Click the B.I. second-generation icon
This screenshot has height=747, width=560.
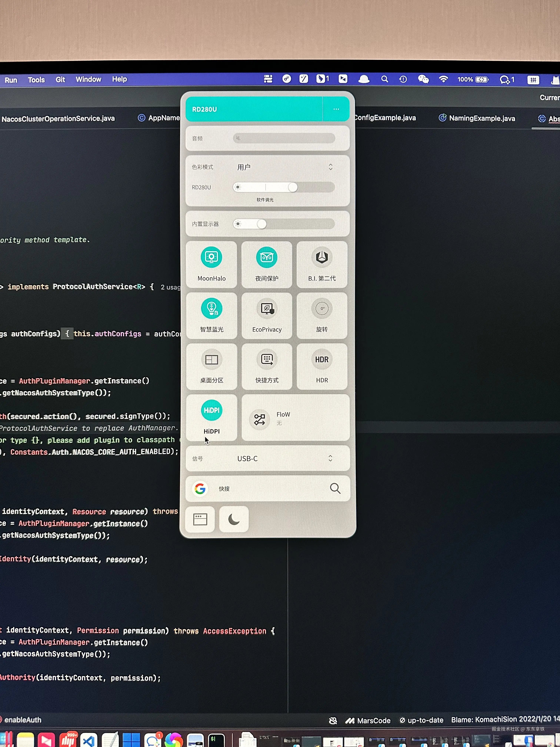point(322,258)
